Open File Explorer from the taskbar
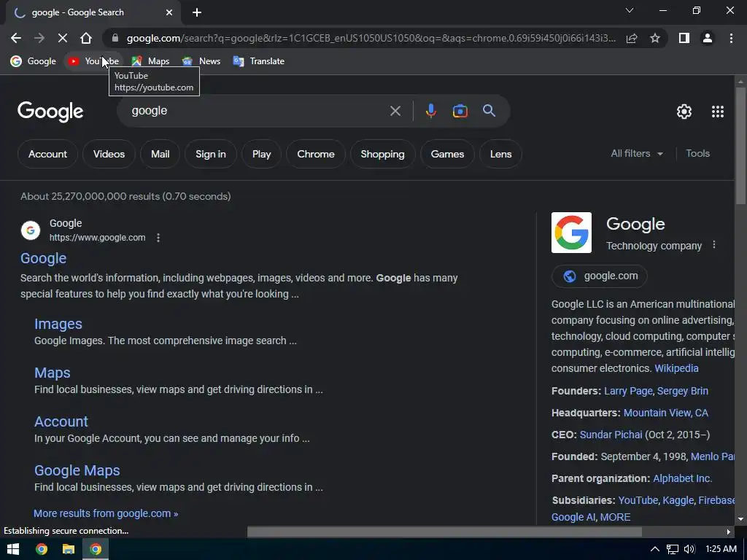747x560 pixels. point(69,549)
